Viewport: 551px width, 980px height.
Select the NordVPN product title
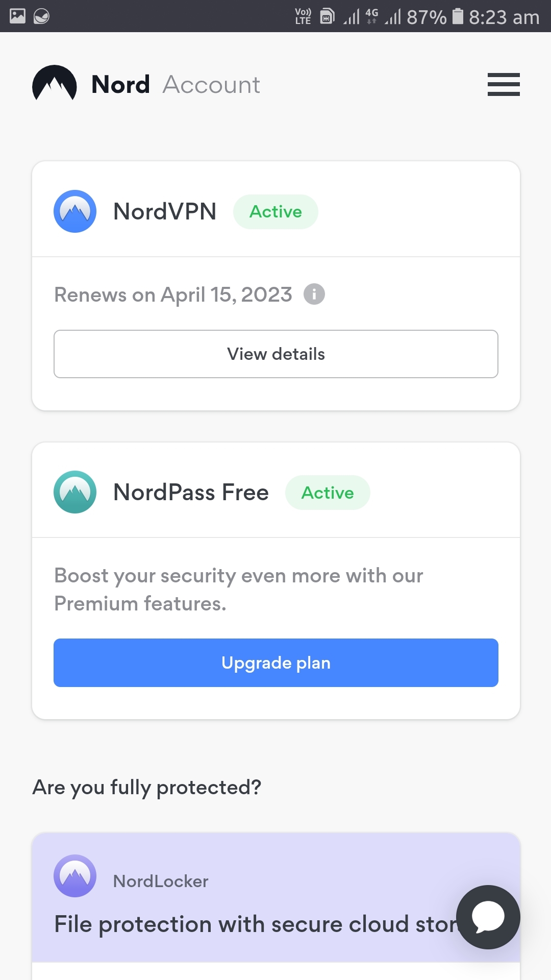165,211
